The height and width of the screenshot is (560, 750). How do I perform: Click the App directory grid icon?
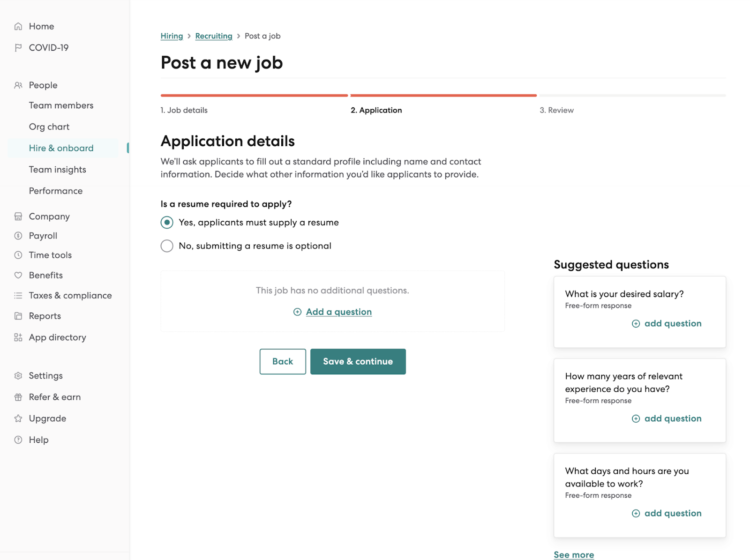(18, 337)
